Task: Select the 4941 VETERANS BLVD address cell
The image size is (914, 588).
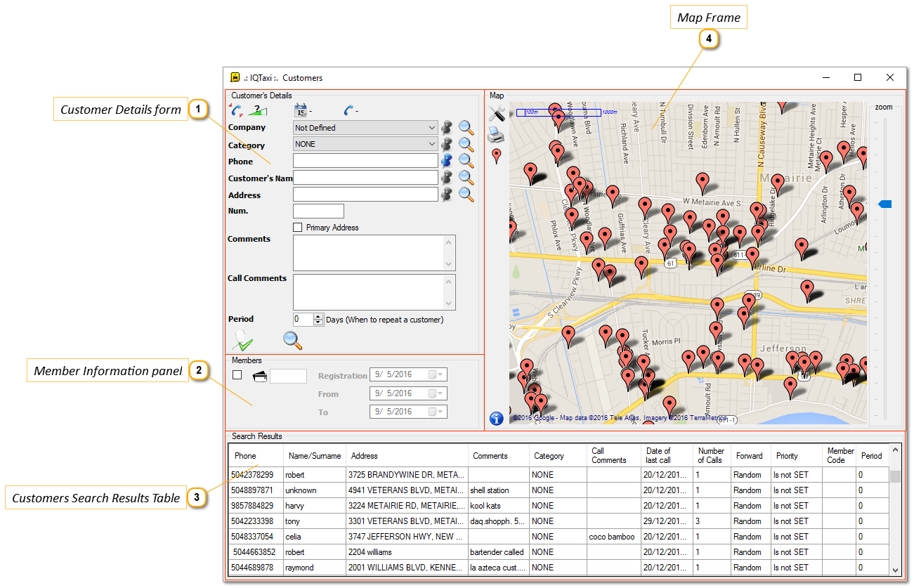Action: [x=407, y=490]
